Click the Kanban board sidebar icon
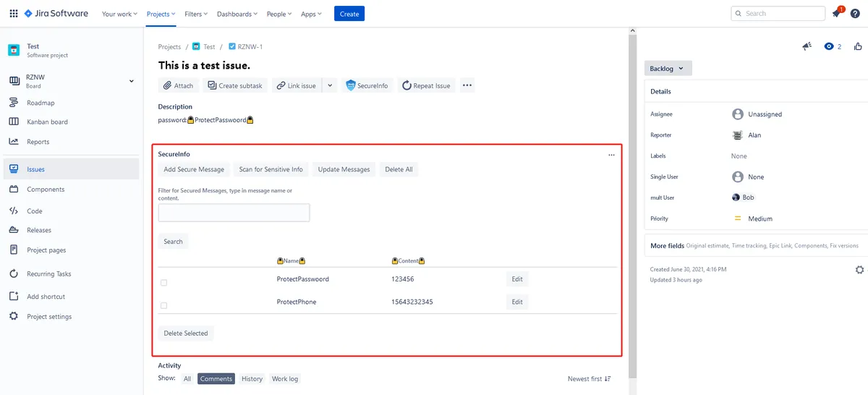The image size is (868, 395). point(13,122)
